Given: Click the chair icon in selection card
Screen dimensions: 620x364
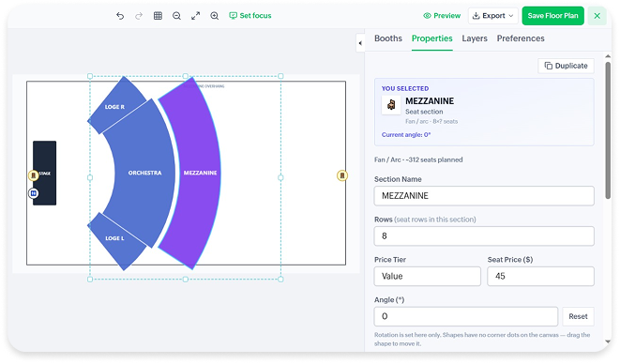Looking at the screenshot, I should (391, 105).
